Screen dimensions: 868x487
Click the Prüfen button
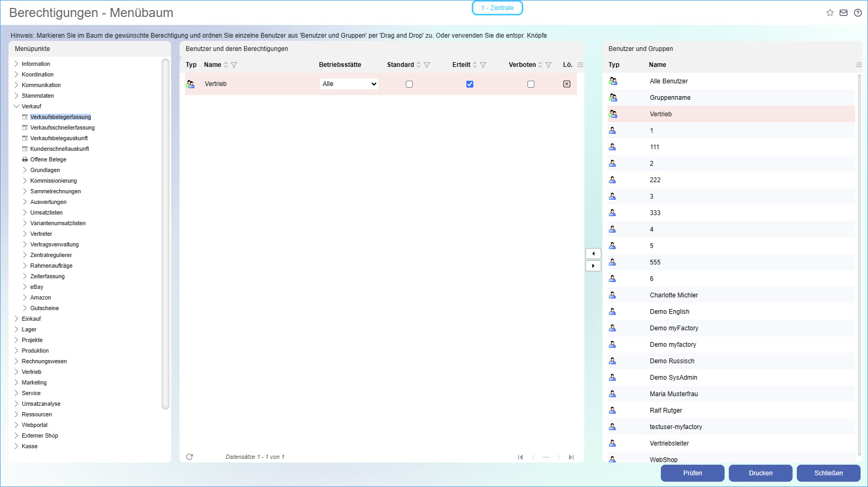click(692, 473)
